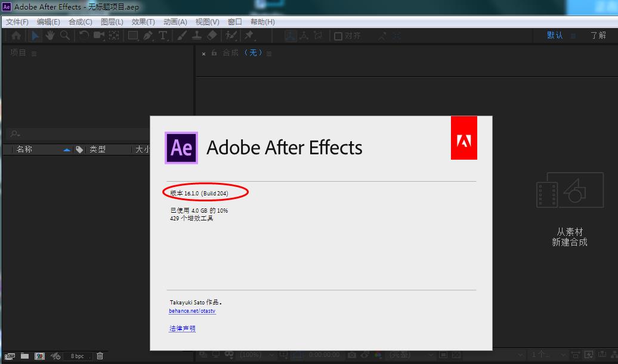
Task: Open the 动画(A) menu
Action: 175,22
